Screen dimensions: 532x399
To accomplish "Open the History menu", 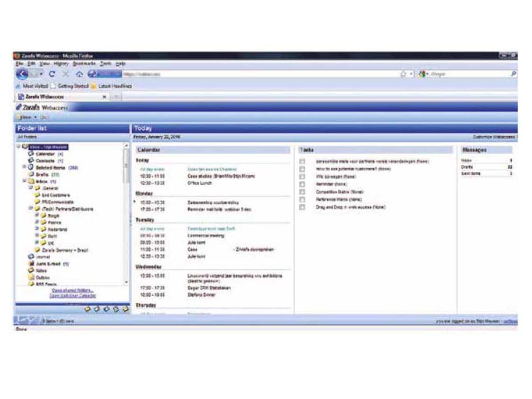I will [x=61, y=64].
